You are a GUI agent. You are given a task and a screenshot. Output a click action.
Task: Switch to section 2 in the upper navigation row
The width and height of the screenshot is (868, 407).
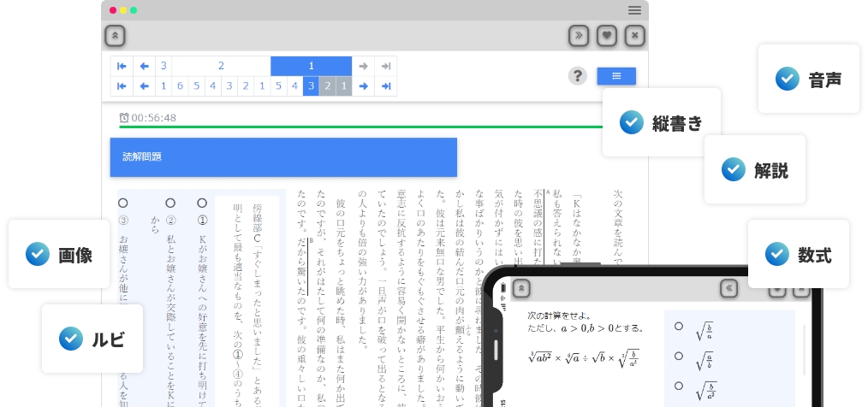221,66
